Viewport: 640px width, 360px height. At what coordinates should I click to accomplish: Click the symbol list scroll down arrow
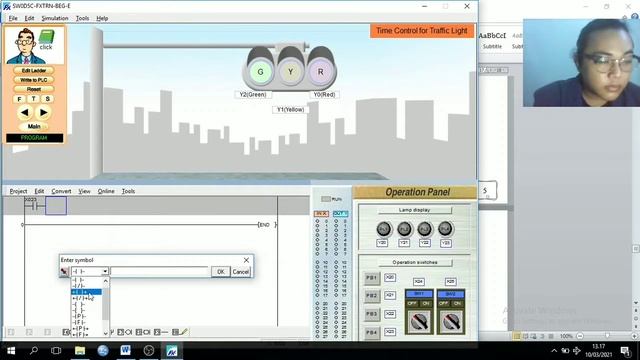tap(105, 333)
